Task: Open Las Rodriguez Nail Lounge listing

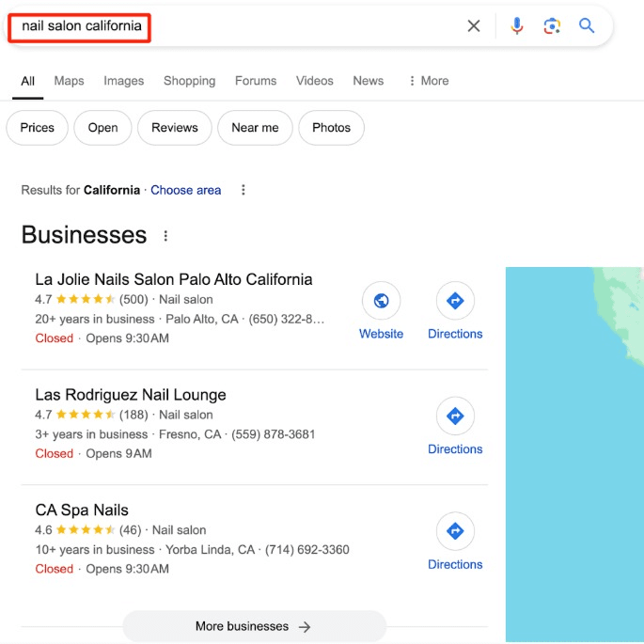Action: pos(131,395)
